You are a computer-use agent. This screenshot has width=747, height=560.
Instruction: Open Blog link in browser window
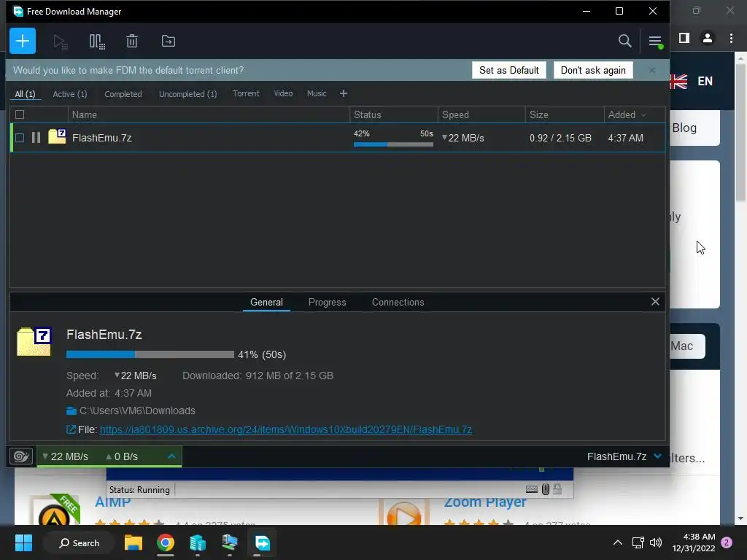point(684,128)
